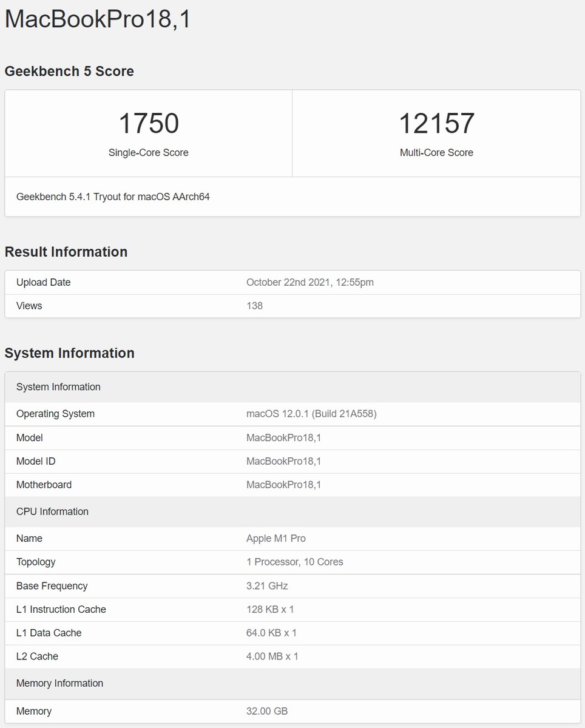Click the CPU Information subheader row

click(x=292, y=511)
